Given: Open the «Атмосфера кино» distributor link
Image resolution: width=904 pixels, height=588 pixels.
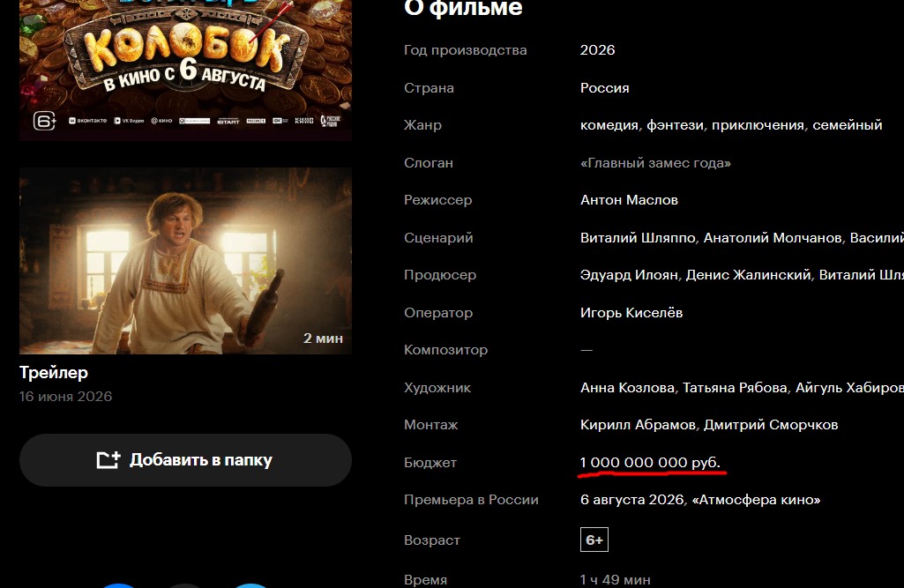Looking at the screenshot, I should point(756,500).
